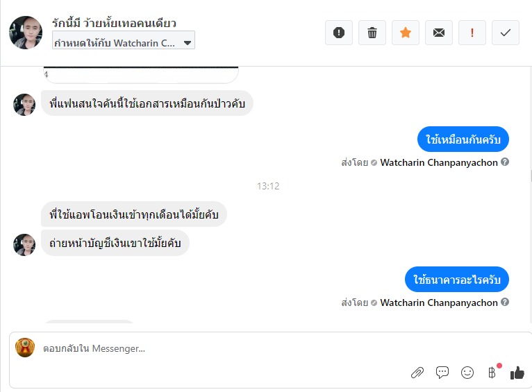532x392 pixels.
Task: Send a thumbs-up like
Action: (x=517, y=373)
